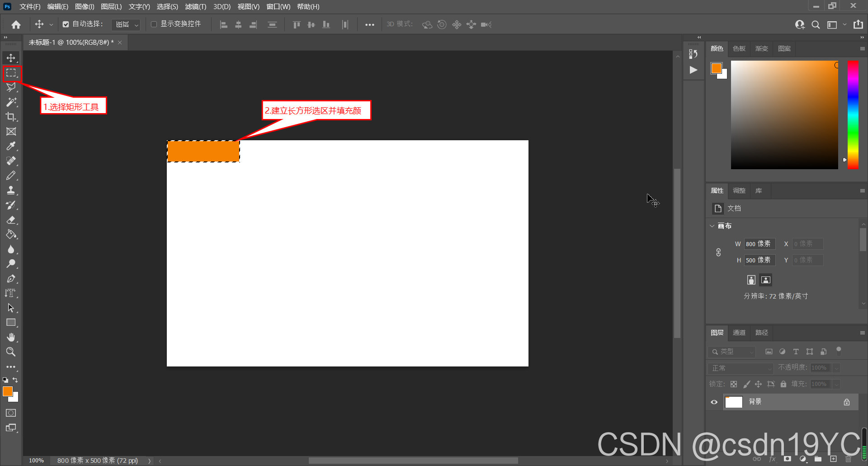The width and height of the screenshot is (868, 466).
Task: Switch to the 通道 tab
Action: coord(739,333)
